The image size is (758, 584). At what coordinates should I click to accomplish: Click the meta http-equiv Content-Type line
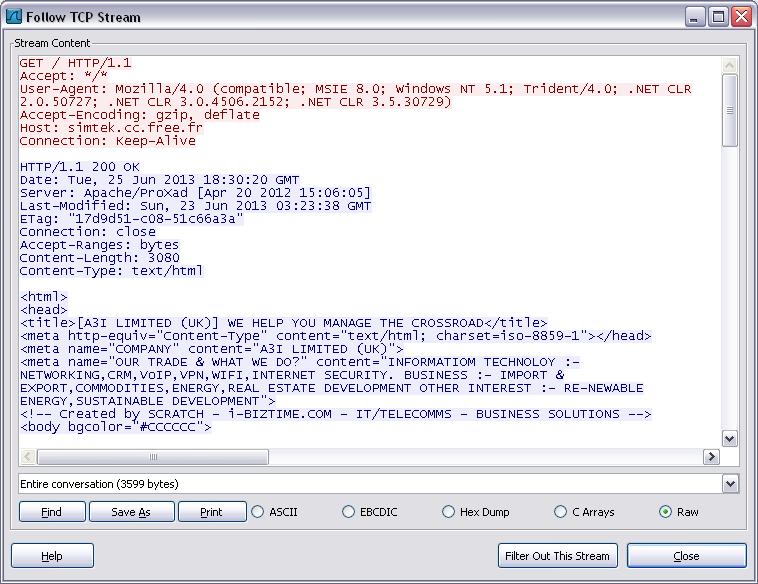point(336,336)
